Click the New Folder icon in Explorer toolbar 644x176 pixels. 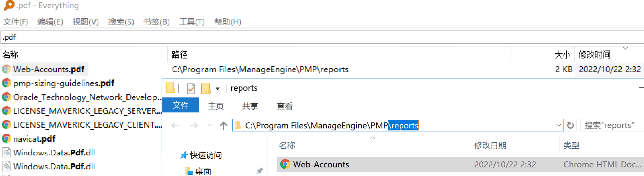pyautogui.click(x=206, y=88)
